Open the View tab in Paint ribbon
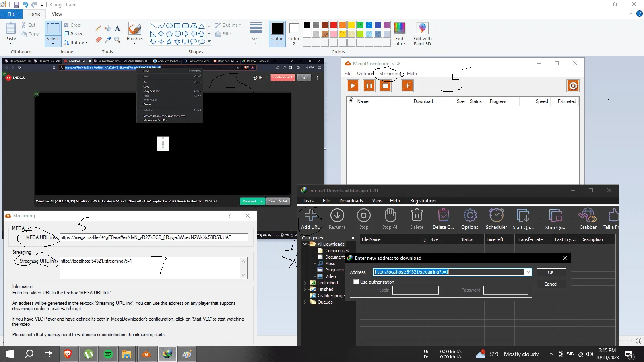 pos(57,14)
